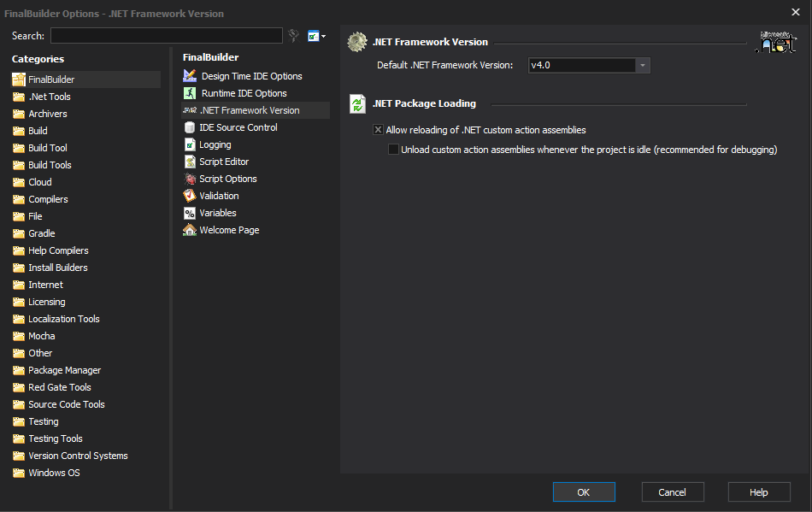Select the Localization Tools category

tap(64, 319)
